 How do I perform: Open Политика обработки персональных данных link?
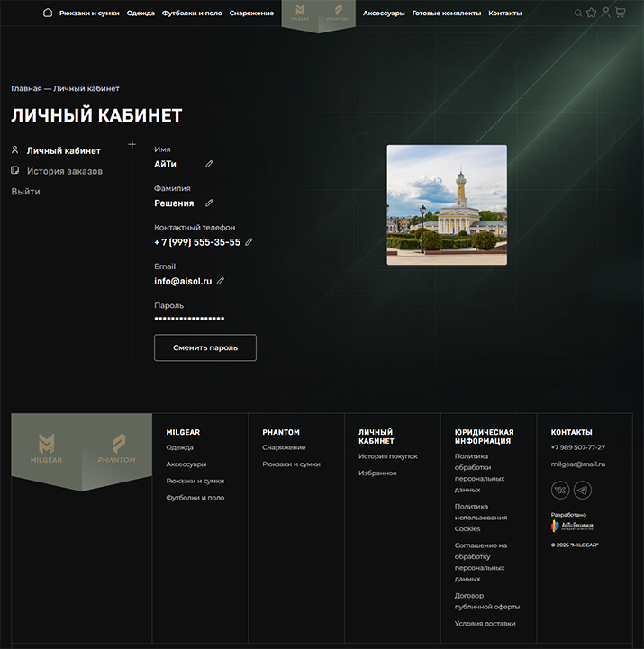tap(479, 473)
